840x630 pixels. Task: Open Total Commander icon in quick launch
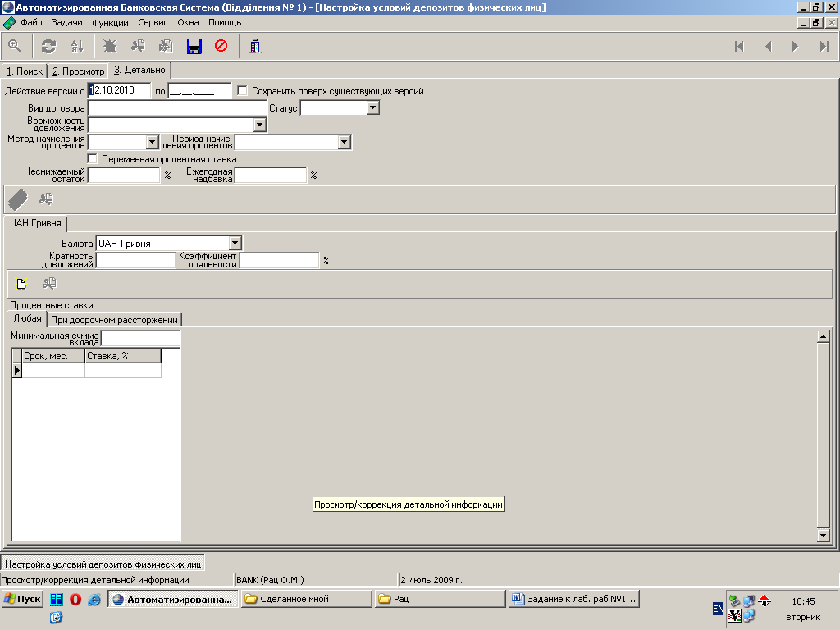57,600
